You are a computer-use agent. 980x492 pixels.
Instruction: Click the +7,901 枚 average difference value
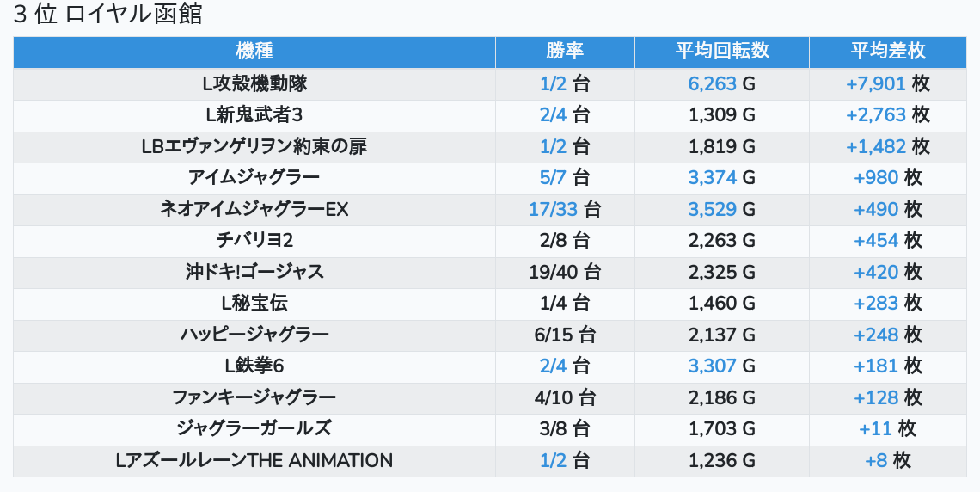(x=887, y=83)
